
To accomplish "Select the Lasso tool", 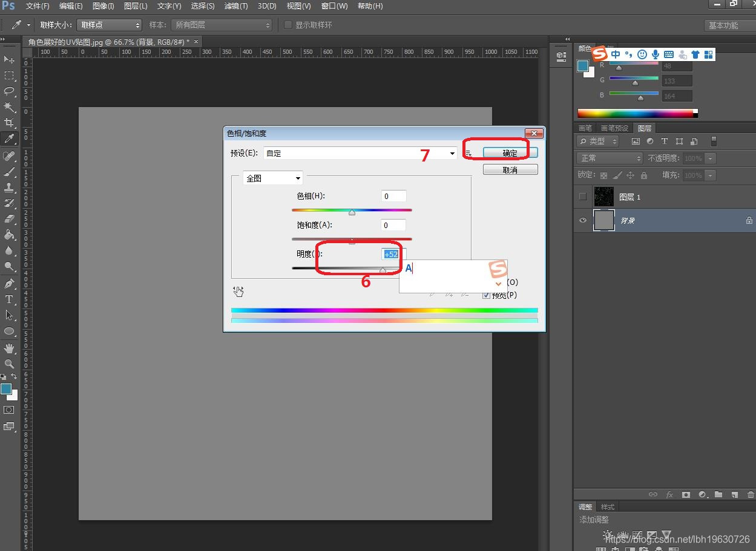I will click(9, 91).
